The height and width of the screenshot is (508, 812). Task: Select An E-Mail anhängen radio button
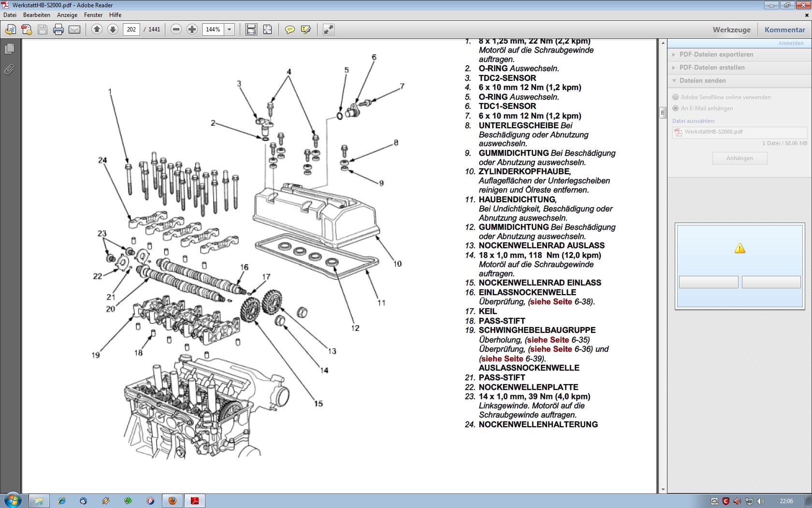tap(676, 108)
